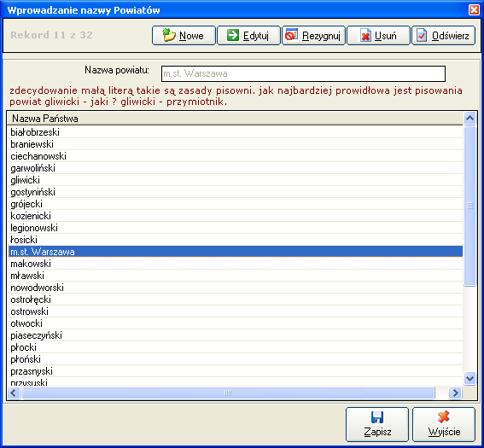Screen dimensions: 484x448
Task: Click Rezygnuj to cancel editing
Action: pos(313,36)
